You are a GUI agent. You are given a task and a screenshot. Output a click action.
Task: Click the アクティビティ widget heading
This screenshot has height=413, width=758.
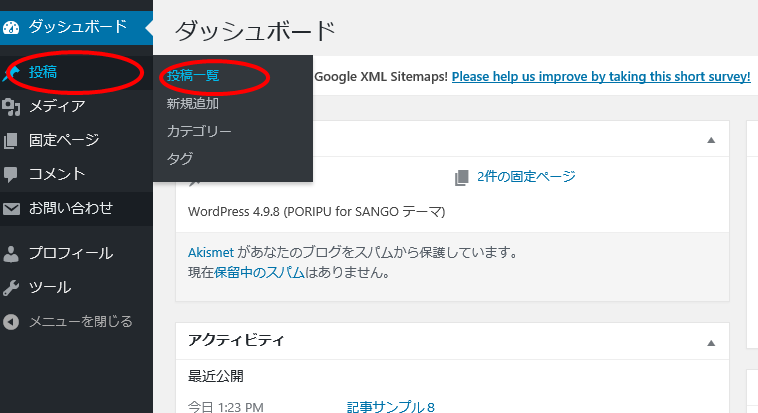236,340
